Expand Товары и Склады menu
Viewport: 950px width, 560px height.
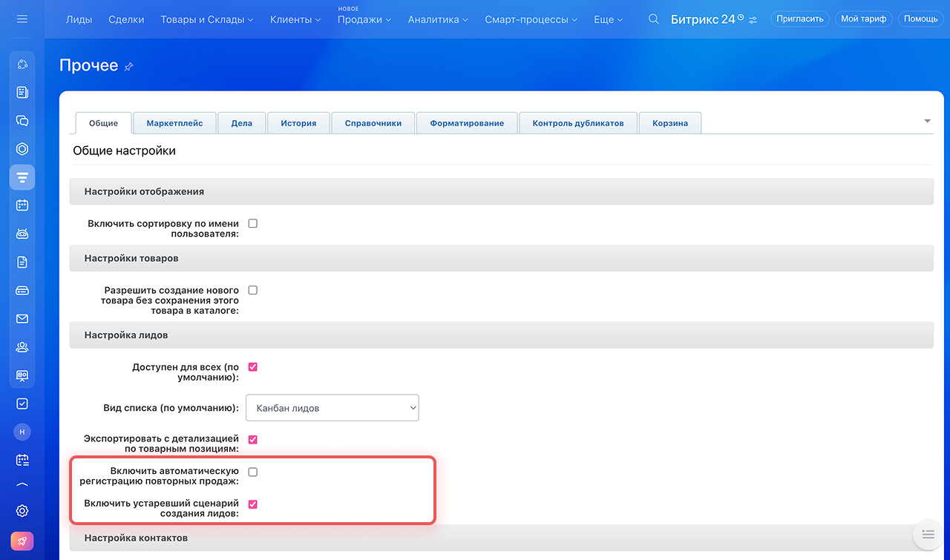coord(207,19)
